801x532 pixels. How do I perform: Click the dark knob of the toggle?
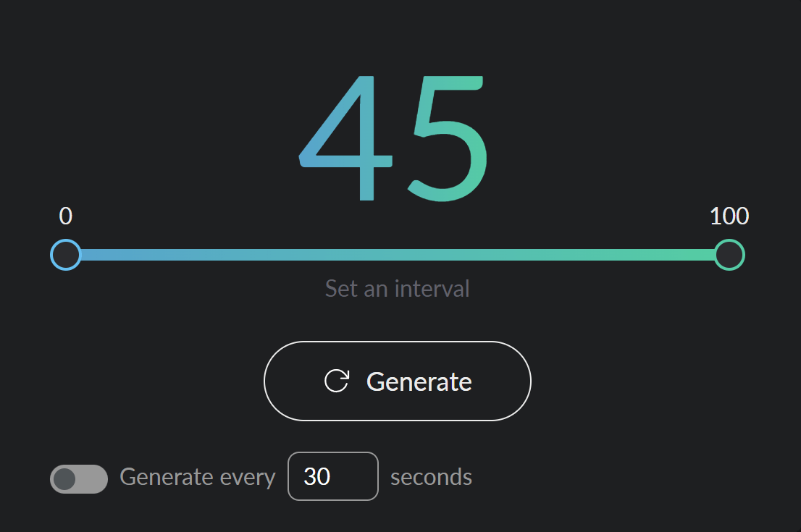65,478
